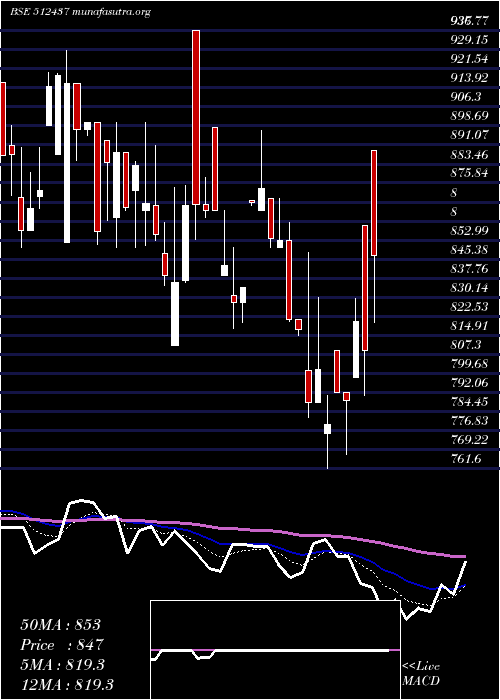
Task: Click the Price : 847 readout
Action: pos(62,645)
